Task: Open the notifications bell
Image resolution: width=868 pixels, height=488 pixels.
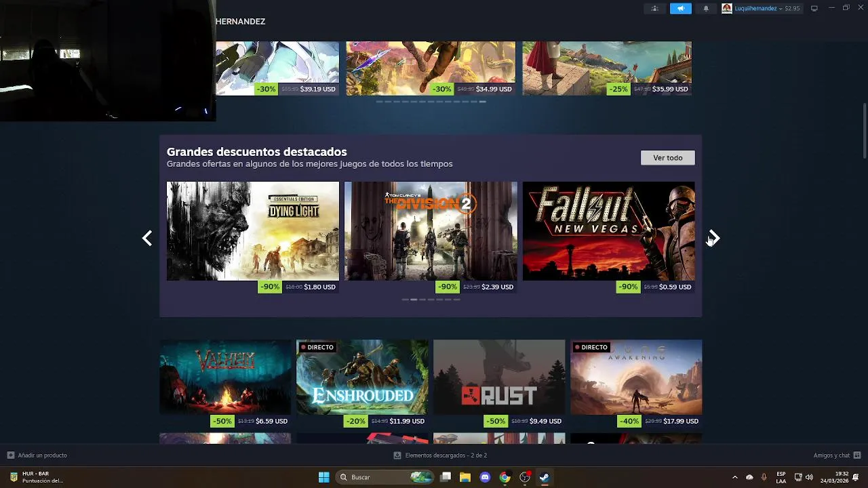Action: (x=706, y=8)
